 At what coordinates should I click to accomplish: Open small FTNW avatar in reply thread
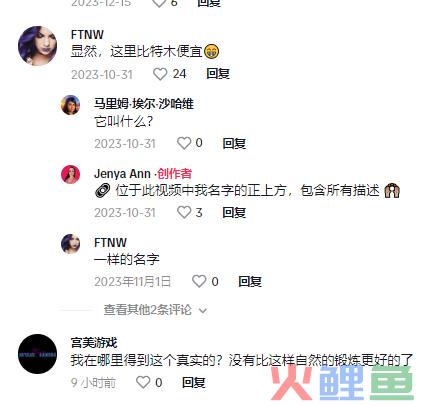(71, 244)
